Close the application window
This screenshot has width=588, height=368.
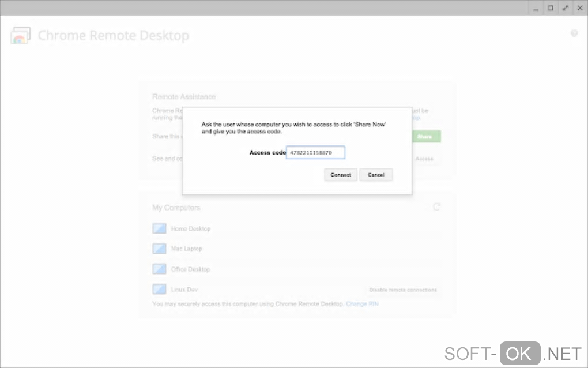[x=580, y=8]
